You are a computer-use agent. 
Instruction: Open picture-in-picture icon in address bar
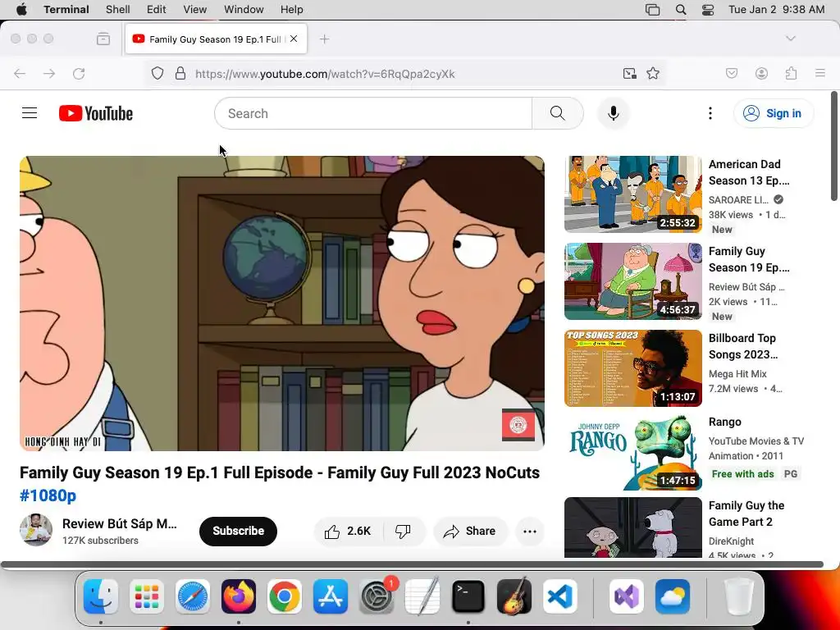630,73
